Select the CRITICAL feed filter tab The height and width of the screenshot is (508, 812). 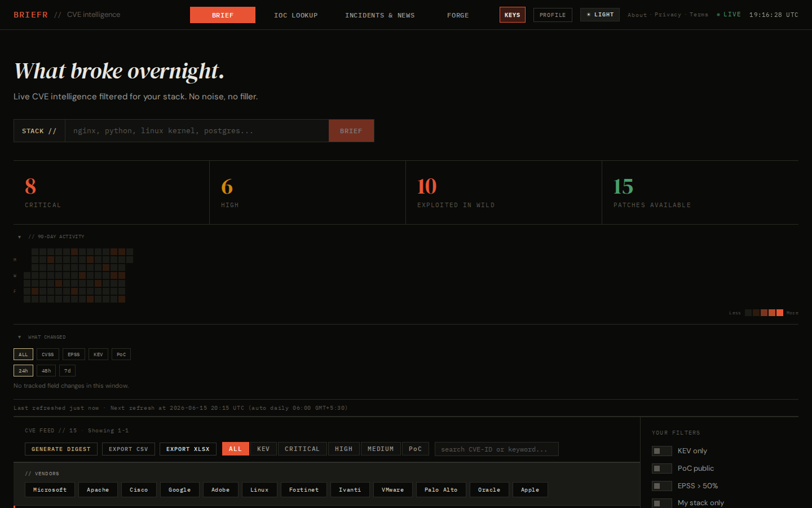[x=302, y=449]
